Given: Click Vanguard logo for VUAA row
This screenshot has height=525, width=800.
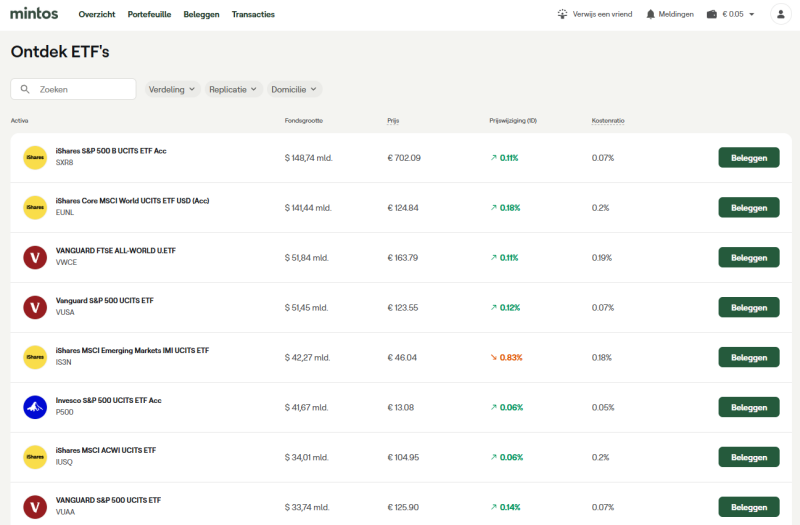Looking at the screenshot, I should [35, 507].
